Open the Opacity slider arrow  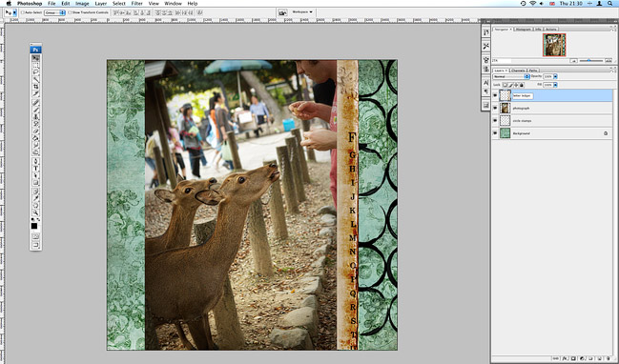pos(555,76)
